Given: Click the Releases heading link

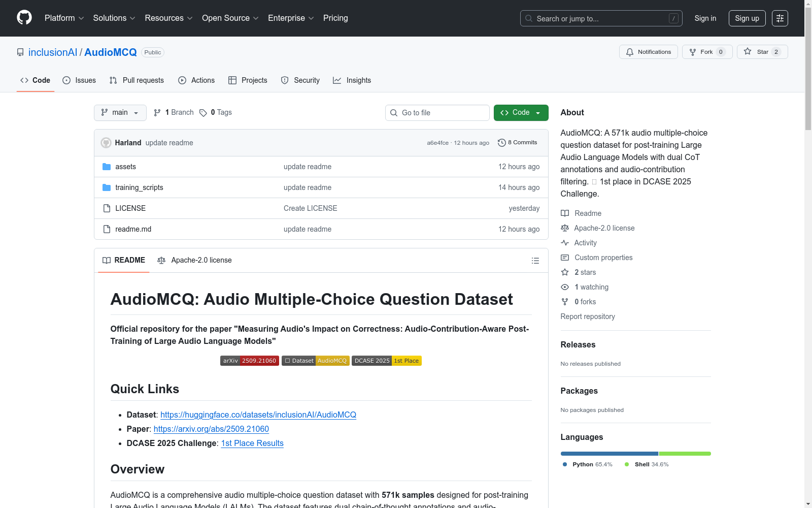Looking at the screenshot, I should pyautogui.click(x=578, y=344).
